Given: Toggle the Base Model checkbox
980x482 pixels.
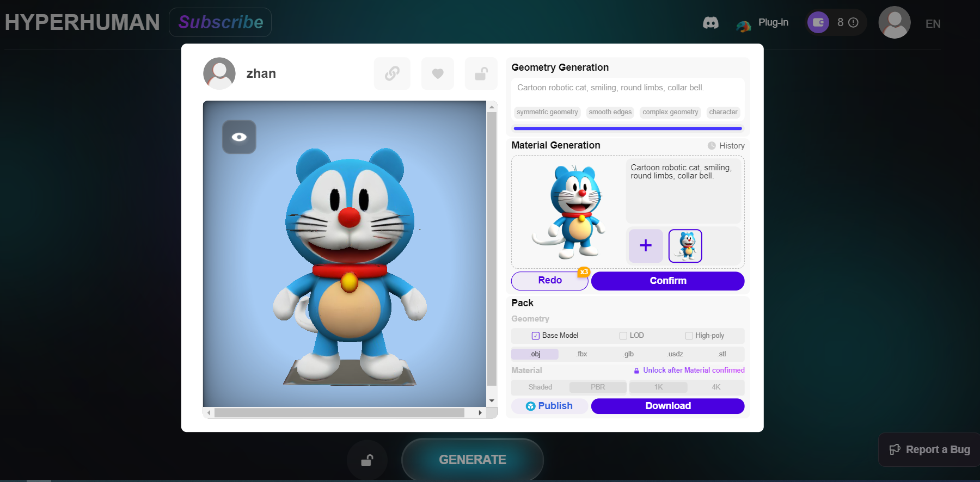Looking at the screenshot, I should [x=535, y=336].
